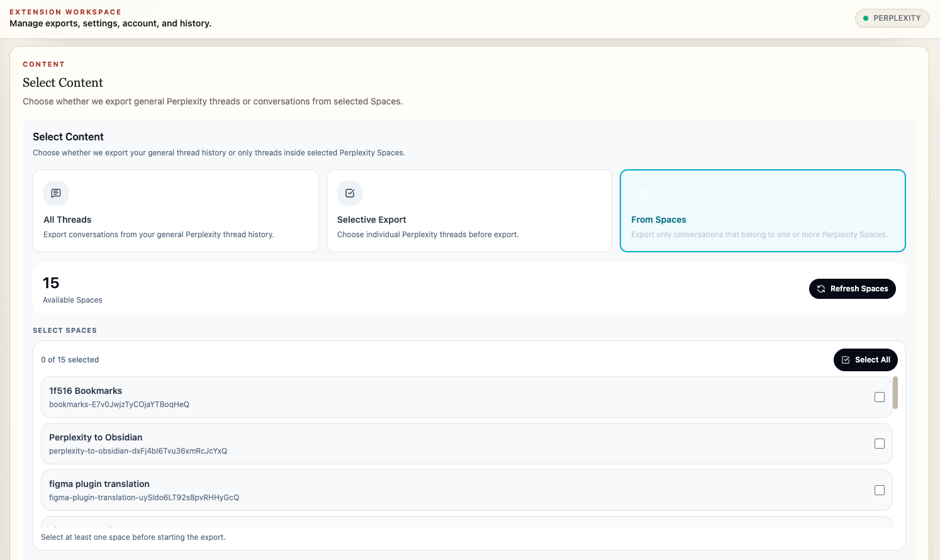Open the PERPLEXITY status badge
Image resolution: width=940 pixels, height=560 pixels.
892,18
